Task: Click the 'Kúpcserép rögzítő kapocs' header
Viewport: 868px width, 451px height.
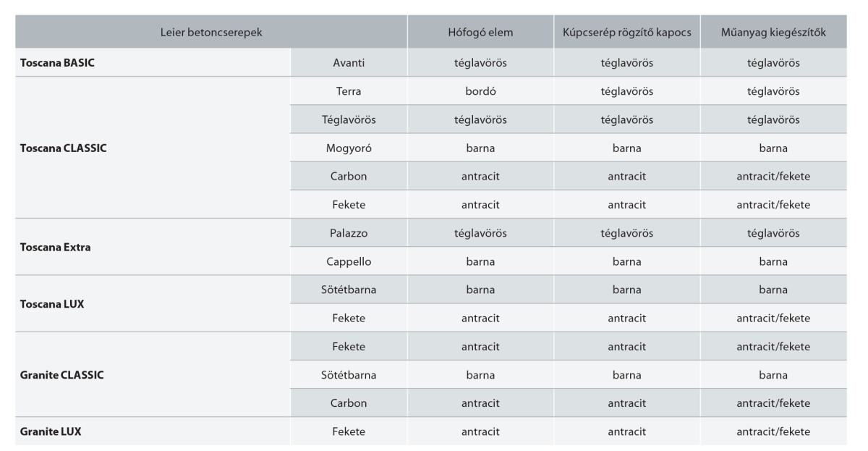Action: [626, 33]
